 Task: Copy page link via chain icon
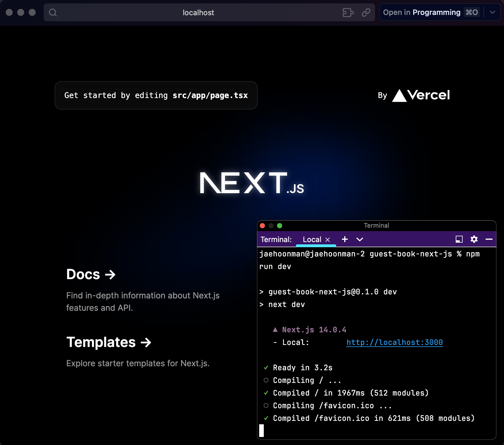click(x=366, y=12)
